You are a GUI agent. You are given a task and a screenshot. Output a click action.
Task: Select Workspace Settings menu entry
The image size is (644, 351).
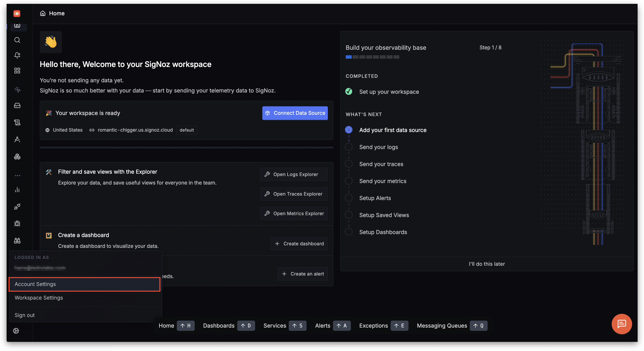[x=39, y=298]
